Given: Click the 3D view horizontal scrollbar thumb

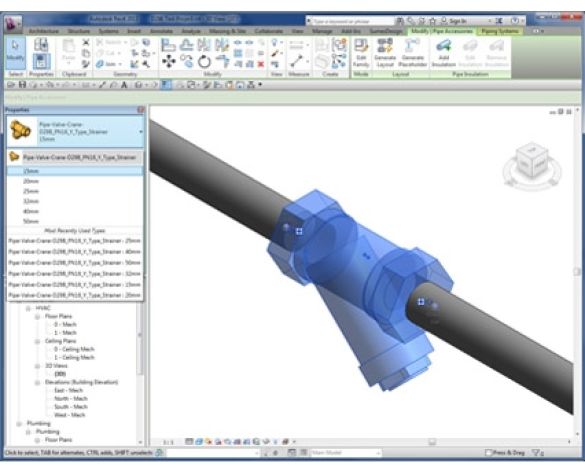Looking at the screenshot, I should click(432, 442).
